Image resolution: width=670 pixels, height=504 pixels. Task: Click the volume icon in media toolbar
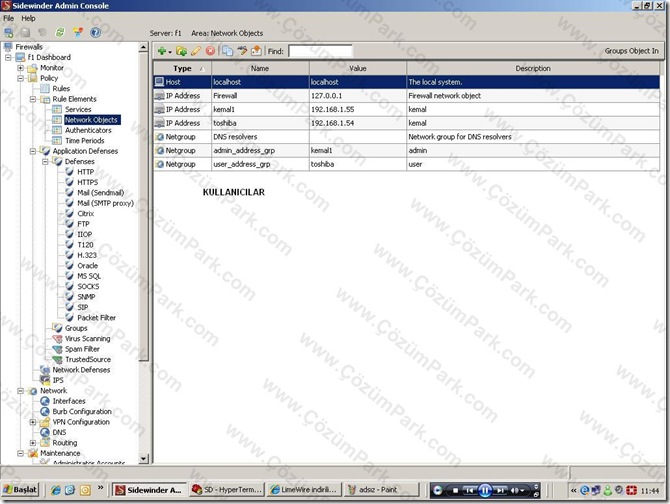(515, 490)
